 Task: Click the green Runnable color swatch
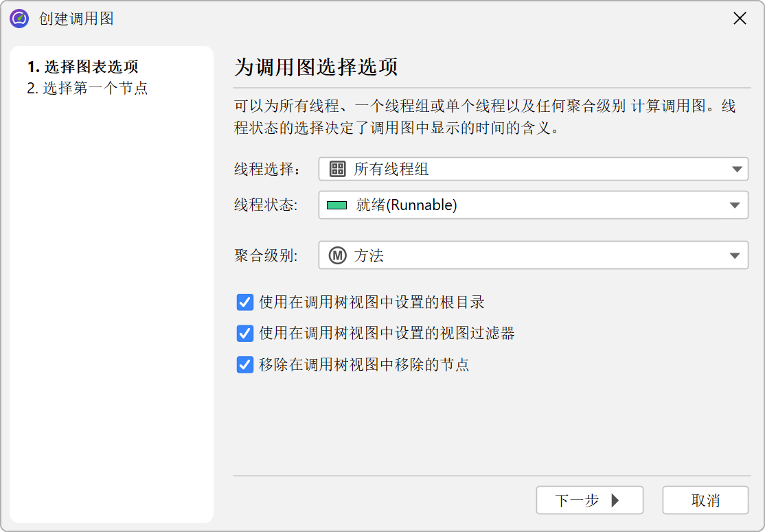click(337, 205)
